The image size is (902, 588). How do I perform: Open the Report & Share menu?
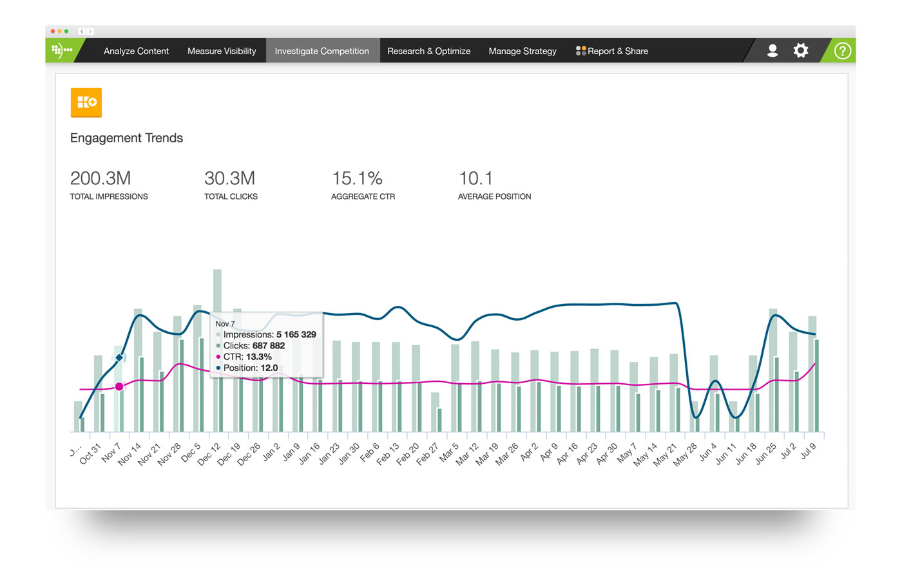pos(612,51)
